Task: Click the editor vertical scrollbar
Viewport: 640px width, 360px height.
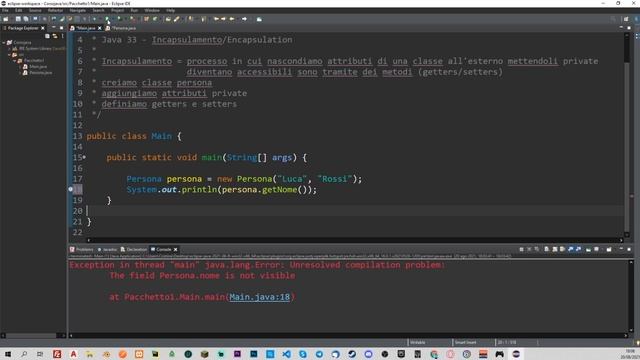Action: [x=628, y=135]
